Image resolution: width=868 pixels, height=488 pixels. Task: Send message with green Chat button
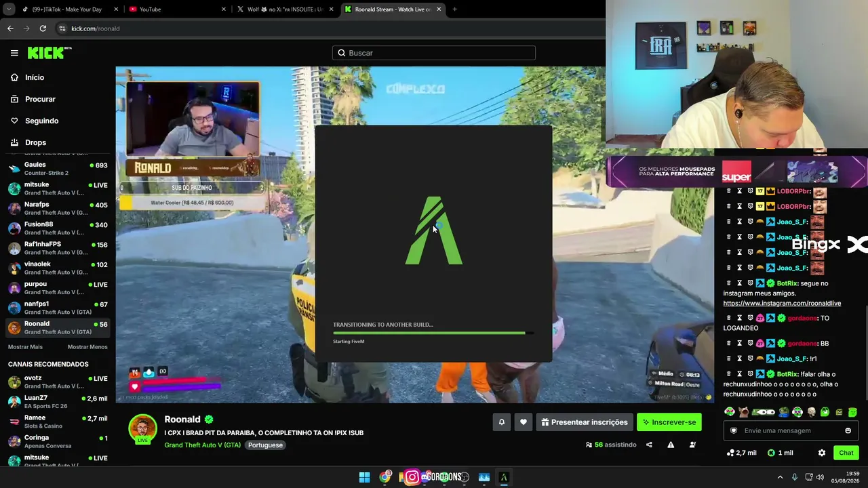[846, 453]
